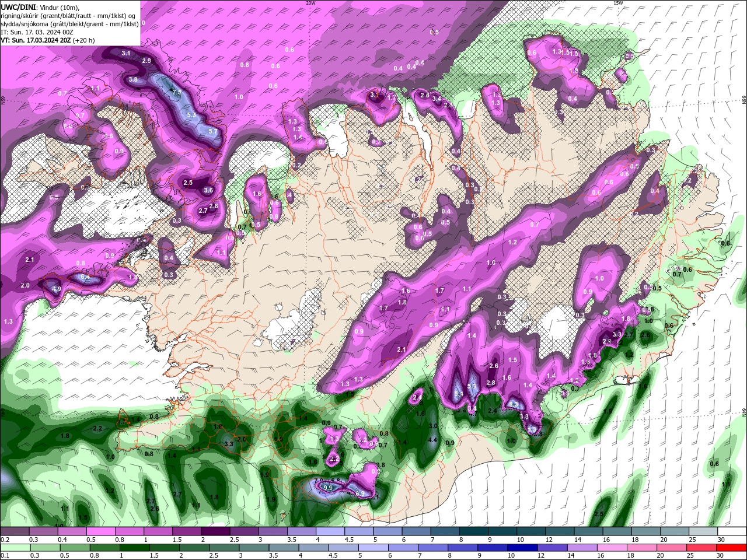Click the grayish-purple swatch labeled 0.2
Image resolution: width=747 pixels, height=560 pixels.
(x=15, y=531)
